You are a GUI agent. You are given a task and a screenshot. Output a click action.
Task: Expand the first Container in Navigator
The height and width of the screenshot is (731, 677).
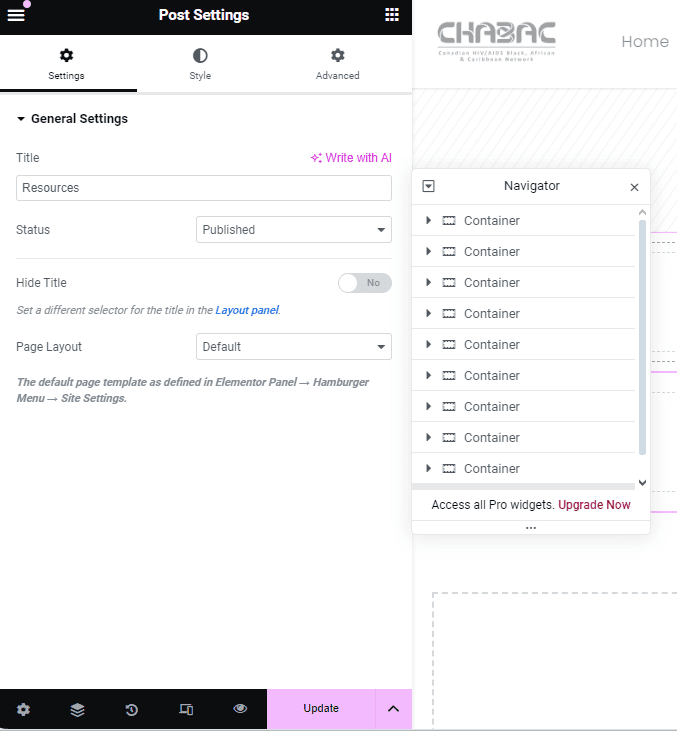pyautogui.click(x=429, y=221)
